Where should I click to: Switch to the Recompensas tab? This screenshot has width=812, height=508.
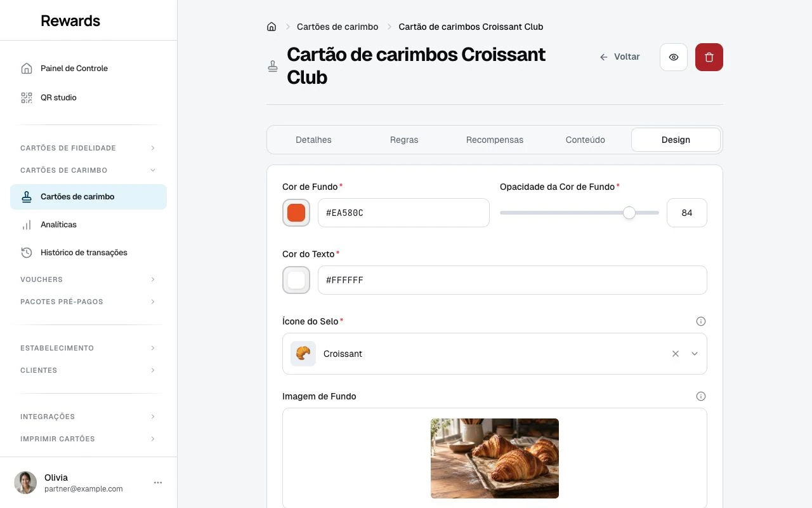(495, 140)
